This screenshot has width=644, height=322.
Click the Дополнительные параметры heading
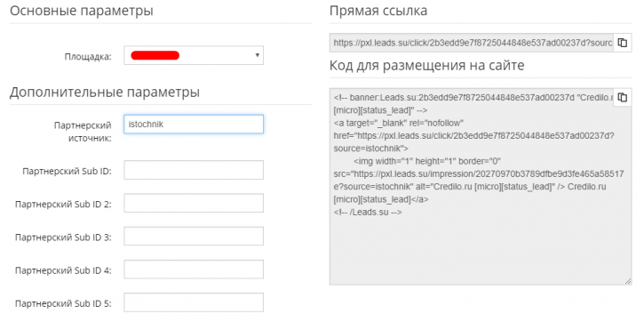[x=105, y=93]
